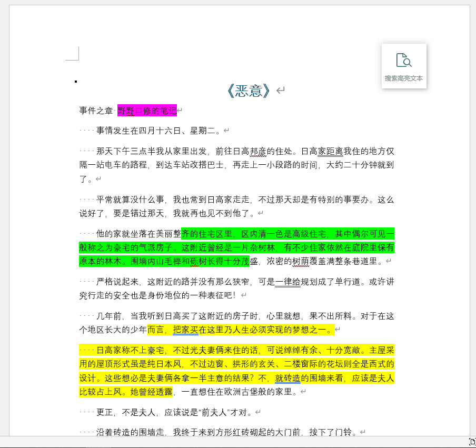Click the phrase 拱形的玄关

coord(253,364)
